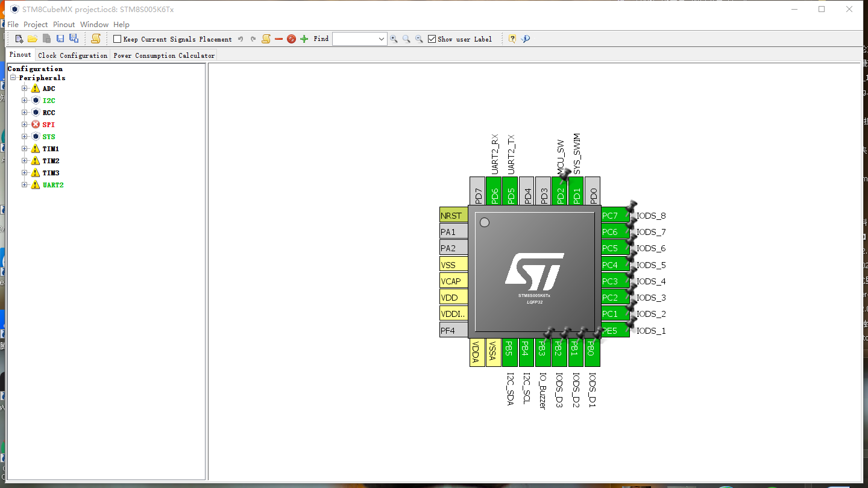868x488 pixels.
Task: Save the project using the save icon
Action: click(x=60, y=38)
